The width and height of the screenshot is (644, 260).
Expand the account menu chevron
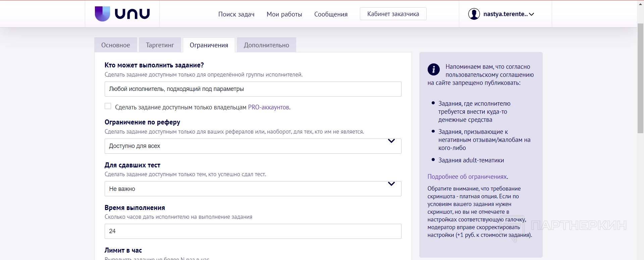[531, 14]
